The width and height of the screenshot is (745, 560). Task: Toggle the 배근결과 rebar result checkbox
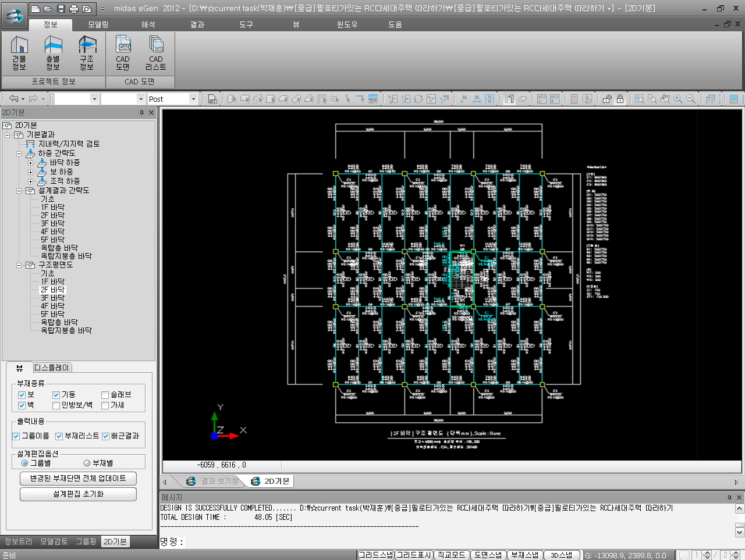click(x=106, y=436)
